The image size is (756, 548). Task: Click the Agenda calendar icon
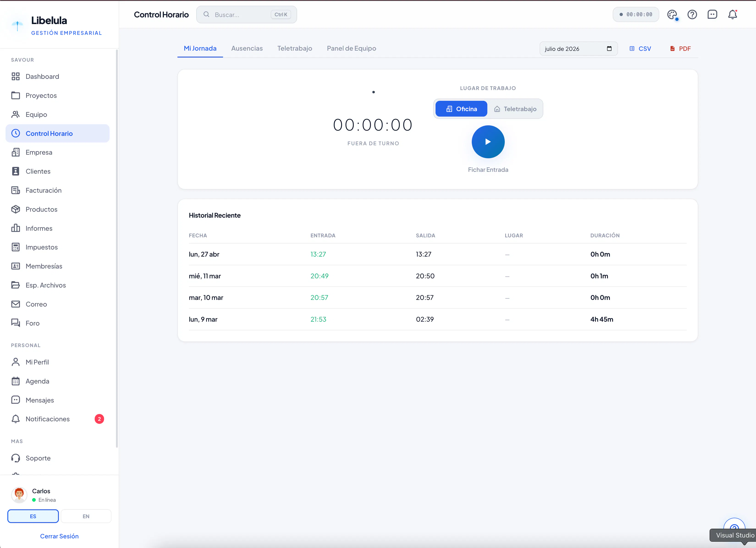point(16,381)
